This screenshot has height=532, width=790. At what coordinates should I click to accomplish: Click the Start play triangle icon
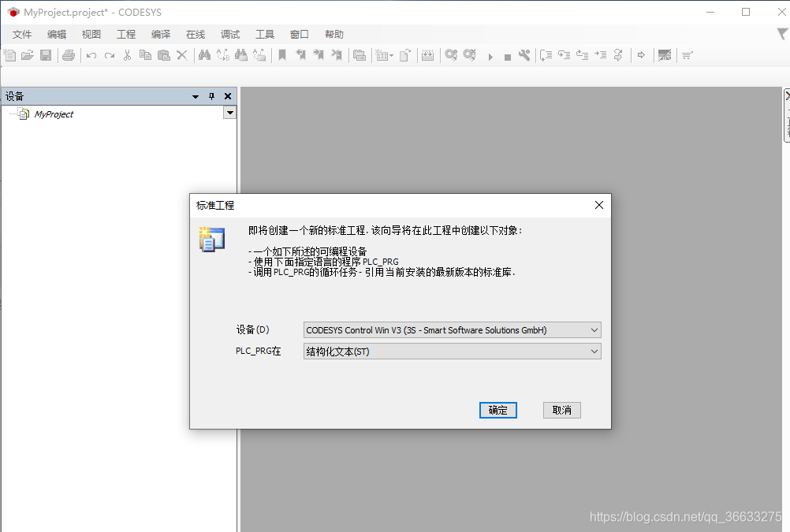point(490,57)
